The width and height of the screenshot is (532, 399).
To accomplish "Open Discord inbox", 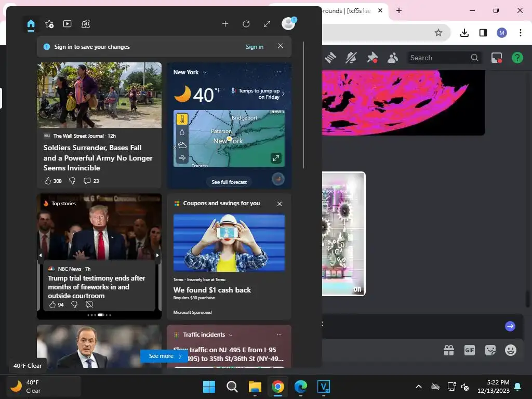I will (496, 58).
